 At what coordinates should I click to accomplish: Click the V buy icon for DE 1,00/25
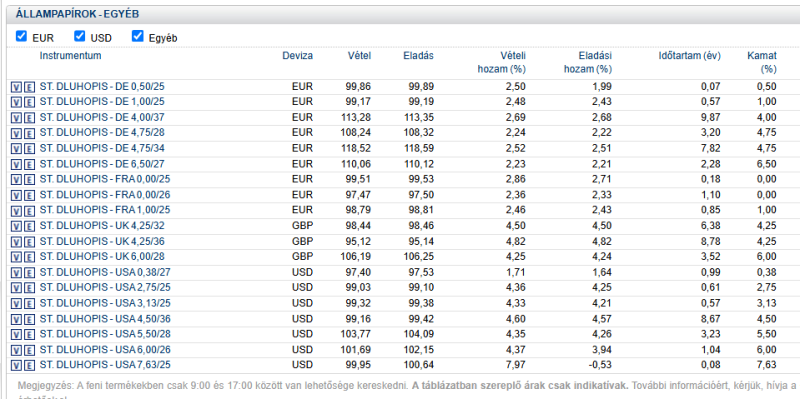point(16,102)
